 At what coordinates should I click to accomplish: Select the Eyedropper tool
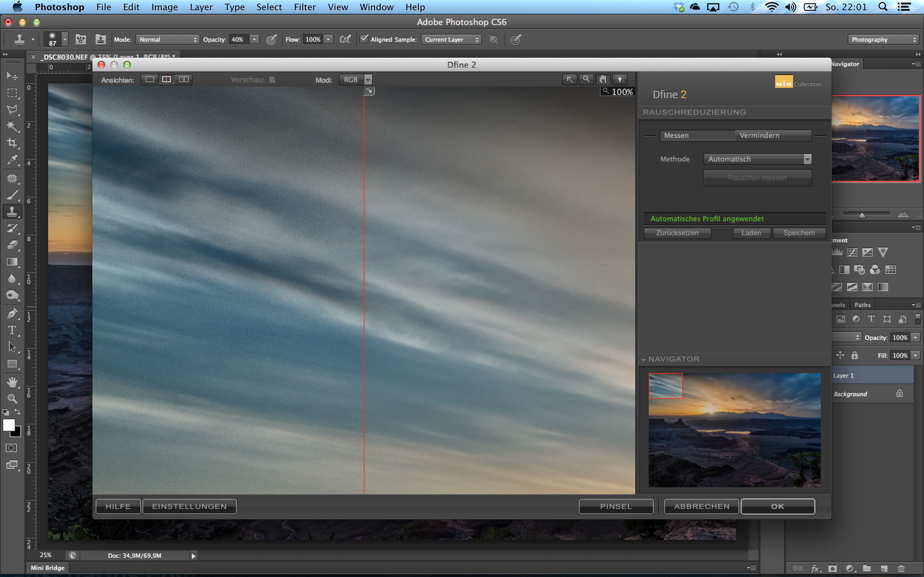click(x=12, y=160)
